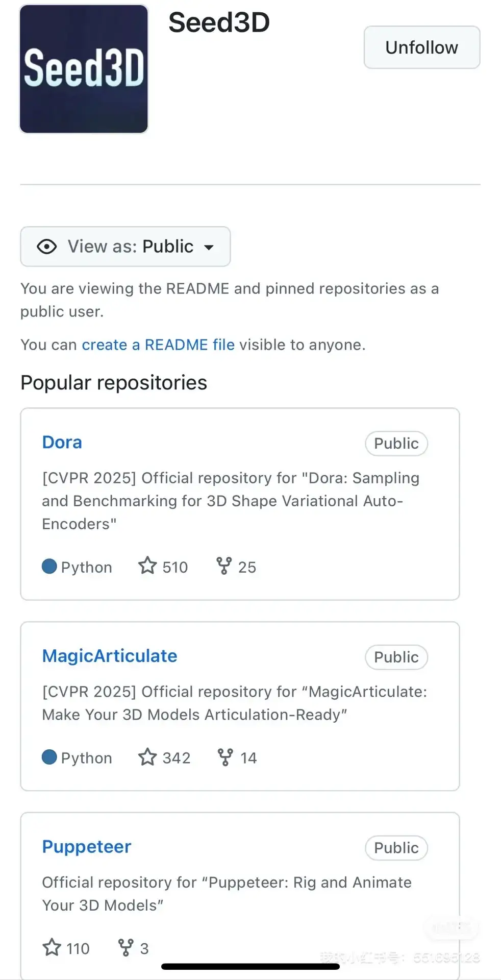Click the Seed3D profile avatar image
The width and height of the screenshot is (501, 980).
84,69
